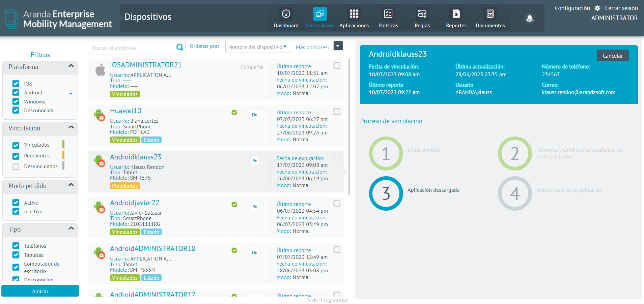Click the Po badge on Androidklauss23
644x304 pixels.
[x=255, y=161]
